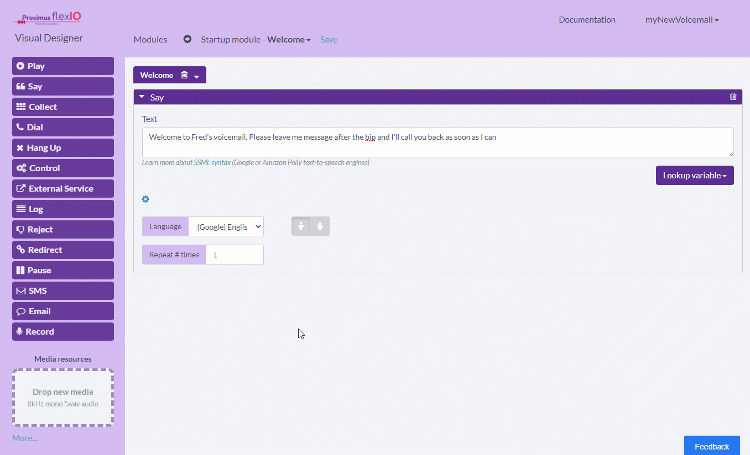Add an External Service step
750x455 pixels.
click(x=63, y=189)
